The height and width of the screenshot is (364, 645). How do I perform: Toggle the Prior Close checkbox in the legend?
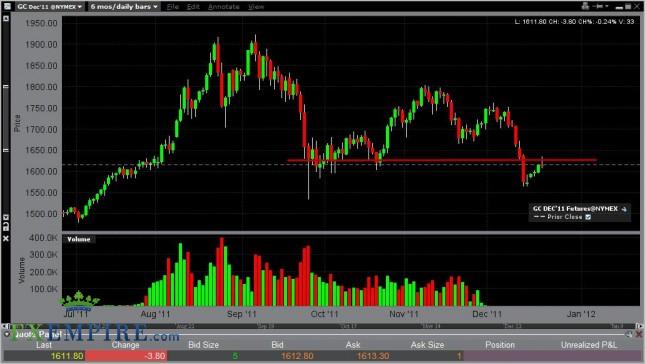tap(588, 217)
